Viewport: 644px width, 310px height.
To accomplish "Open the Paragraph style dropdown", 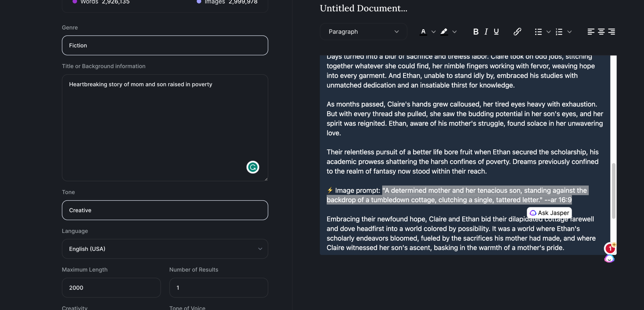I will point(364,31).
